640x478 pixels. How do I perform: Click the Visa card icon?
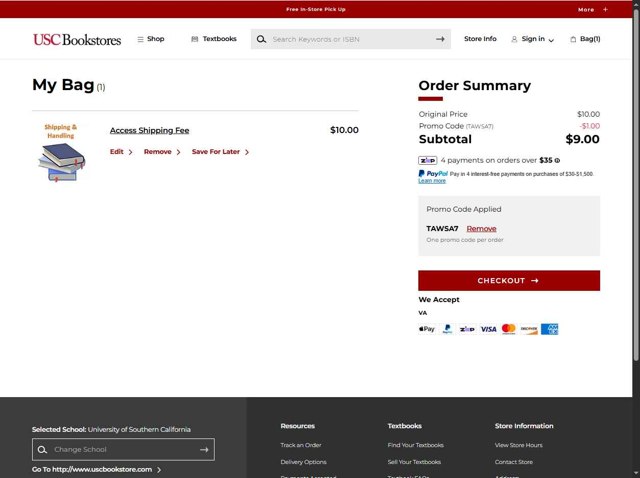(x=488, y=329)
